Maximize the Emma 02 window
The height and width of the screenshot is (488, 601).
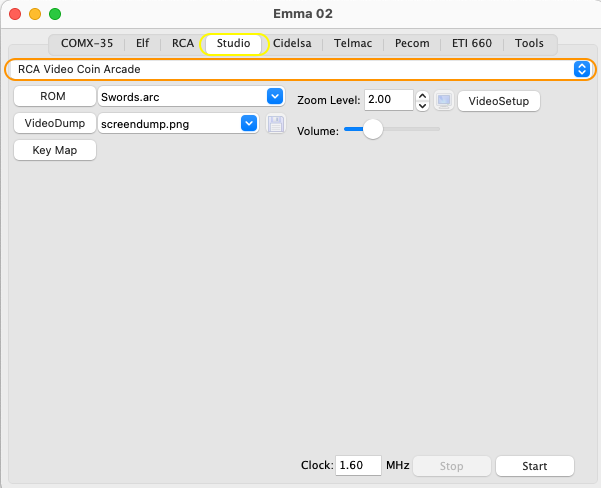[55, 14]
